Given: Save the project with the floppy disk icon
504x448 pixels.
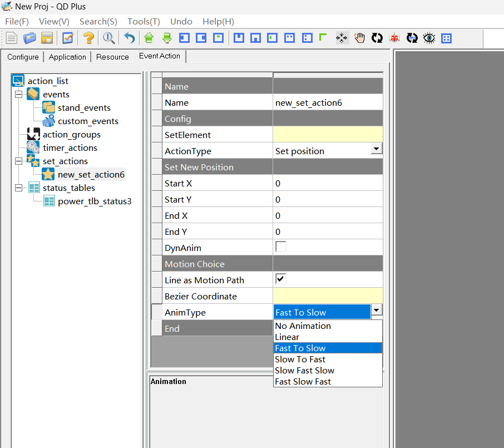Looking at the screenshot, I should pyautogui.click(x=47, y=38).
